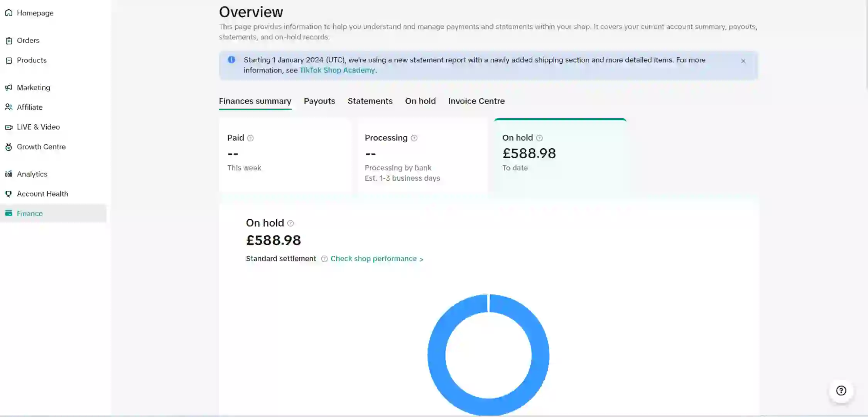Click help icon next to Standard settlement
868x417 pixels.
pyautogui.click(x=324, y=259)
